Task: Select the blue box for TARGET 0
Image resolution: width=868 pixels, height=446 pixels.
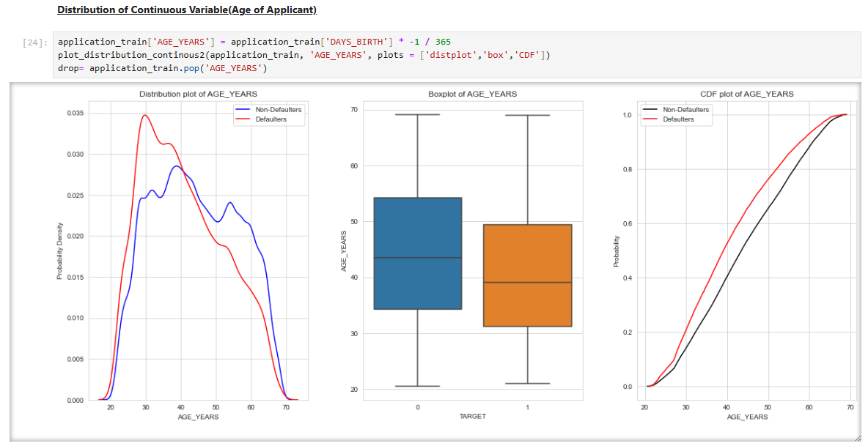Action: tap(417, 253)
